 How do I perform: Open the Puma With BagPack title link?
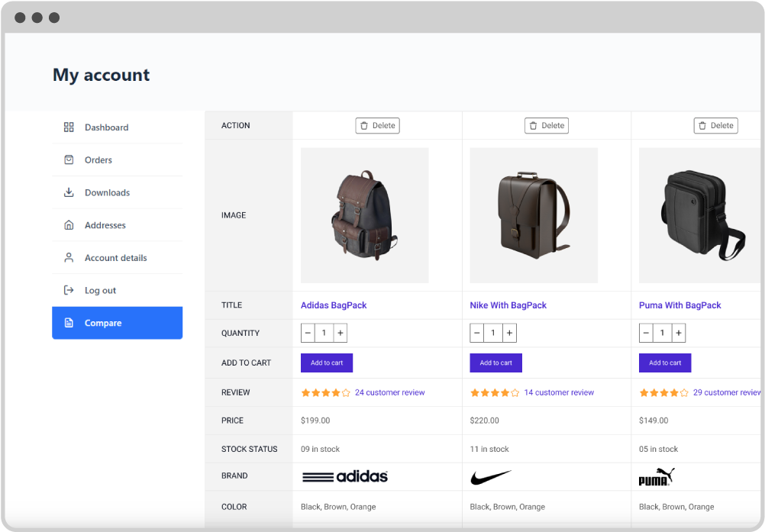tap(679, 305)
